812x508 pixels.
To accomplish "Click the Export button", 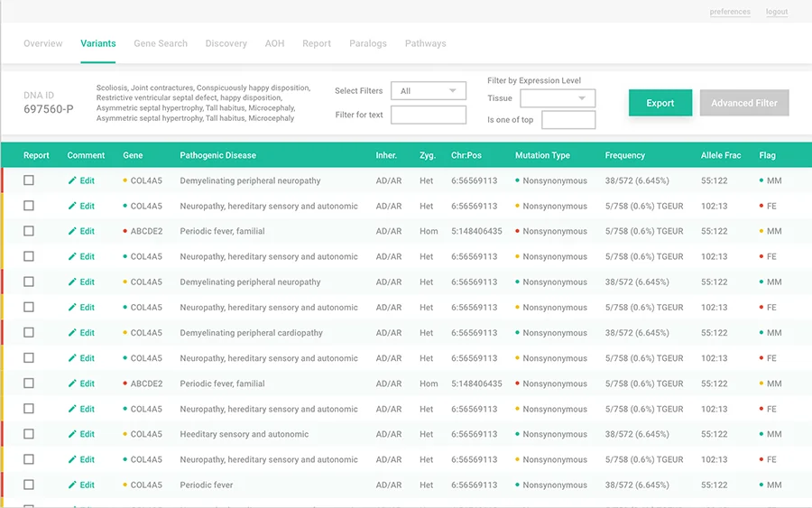I will [660, 103].
